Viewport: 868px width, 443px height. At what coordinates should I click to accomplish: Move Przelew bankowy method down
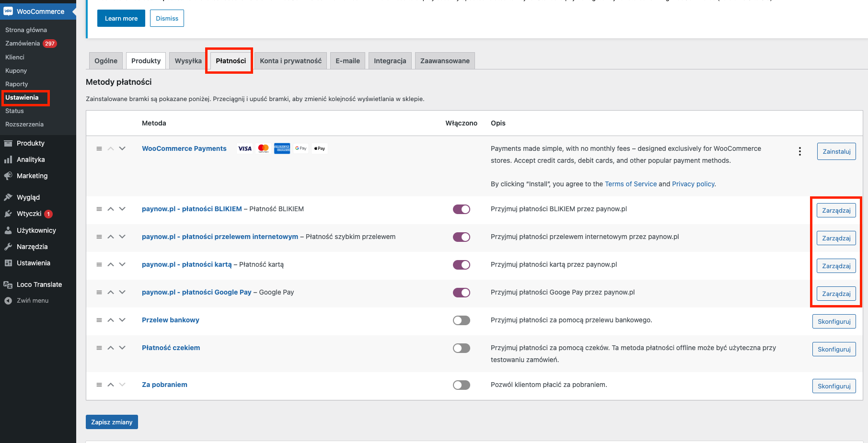(x=122, y=320)
